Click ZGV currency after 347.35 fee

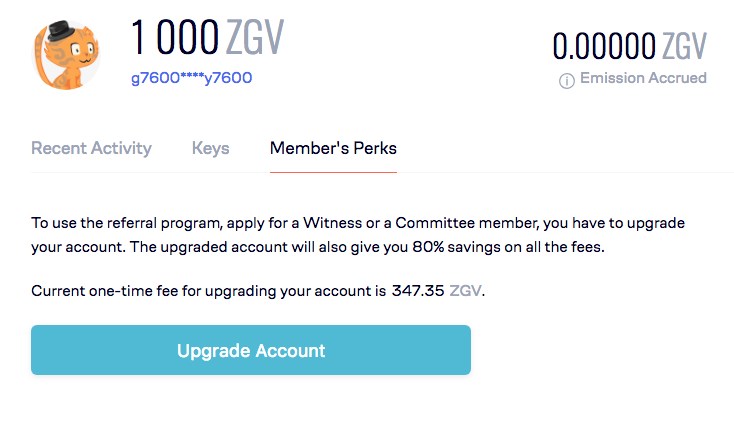(x=465, y=291)
